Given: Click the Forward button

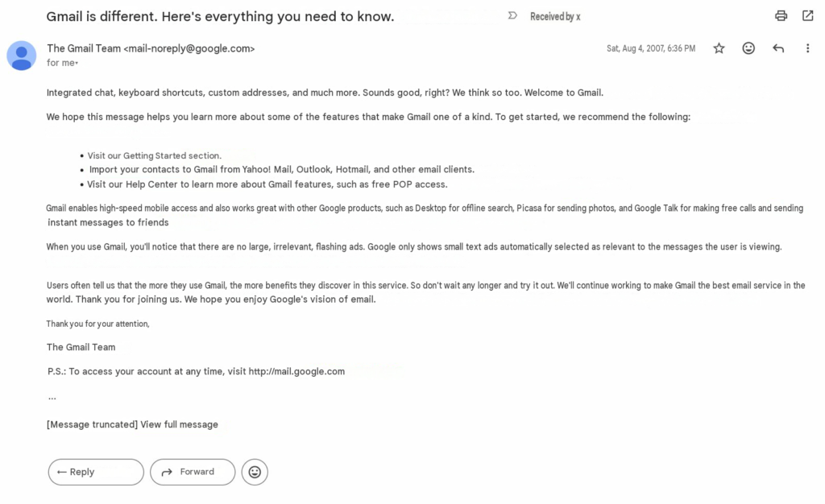Looking at the screenshot, I should pos(193,472).
